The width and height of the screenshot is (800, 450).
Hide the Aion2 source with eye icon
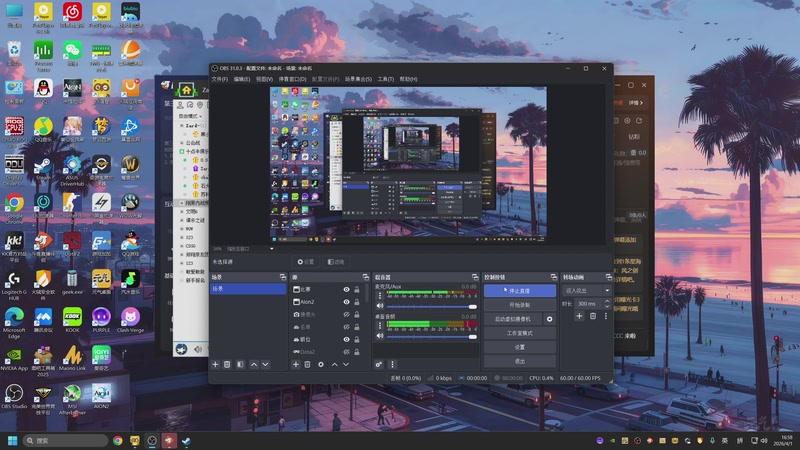(x=347, y=302)
